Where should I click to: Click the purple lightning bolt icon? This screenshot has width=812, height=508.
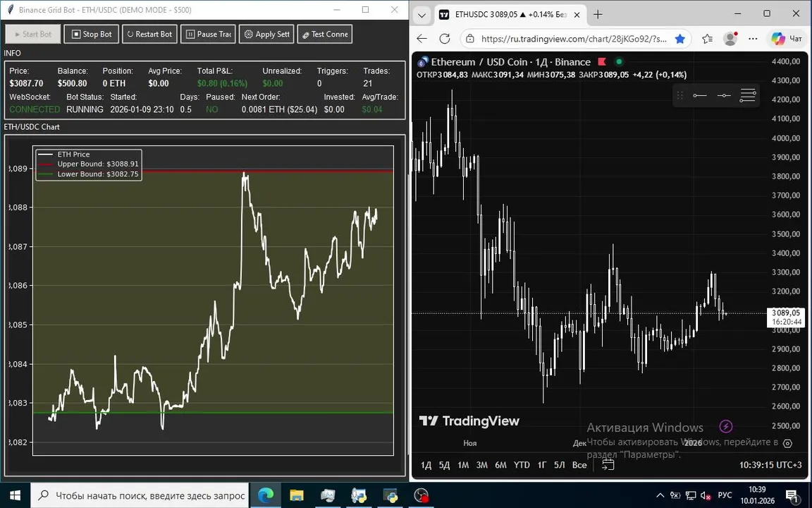coord(726,427)
